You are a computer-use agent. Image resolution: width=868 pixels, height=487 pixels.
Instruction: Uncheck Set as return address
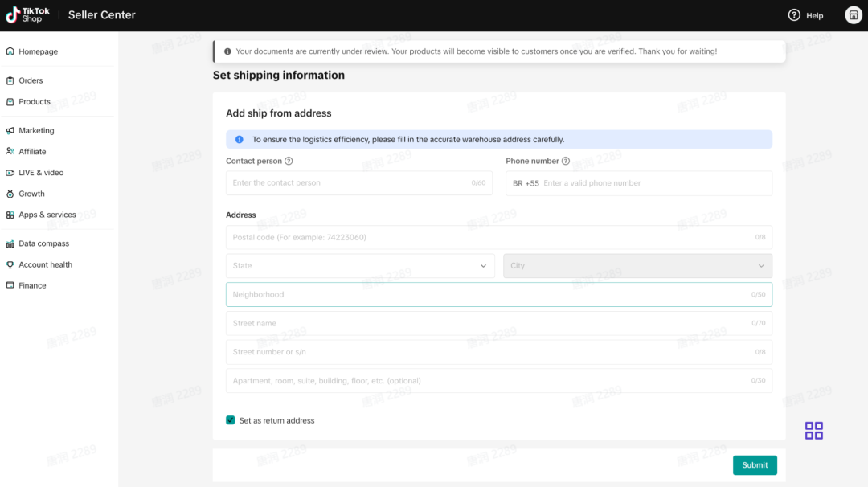[231, 420]
